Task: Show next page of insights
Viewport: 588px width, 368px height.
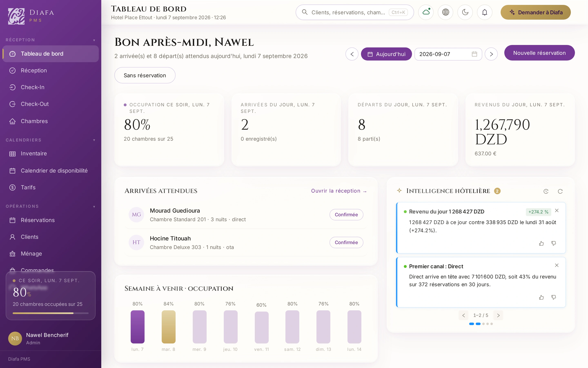Action: pyautogui.click(x=498, y=315)
